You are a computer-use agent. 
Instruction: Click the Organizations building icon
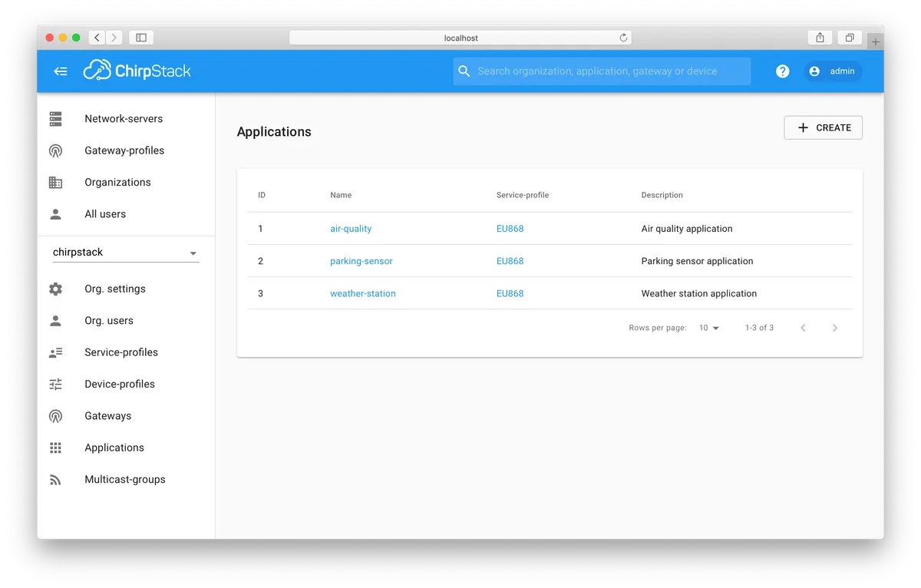pos(55,182)
